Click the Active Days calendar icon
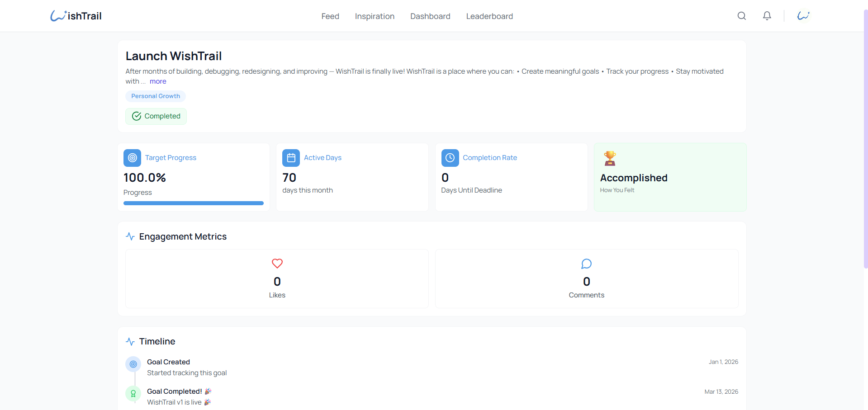Viewport: 868px width, 410px height. pyautogui.click(x=291, y=158)
